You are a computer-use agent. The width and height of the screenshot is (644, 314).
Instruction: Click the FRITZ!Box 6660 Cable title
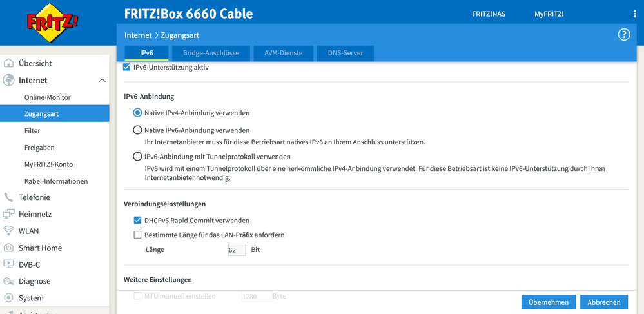[188, 14]
